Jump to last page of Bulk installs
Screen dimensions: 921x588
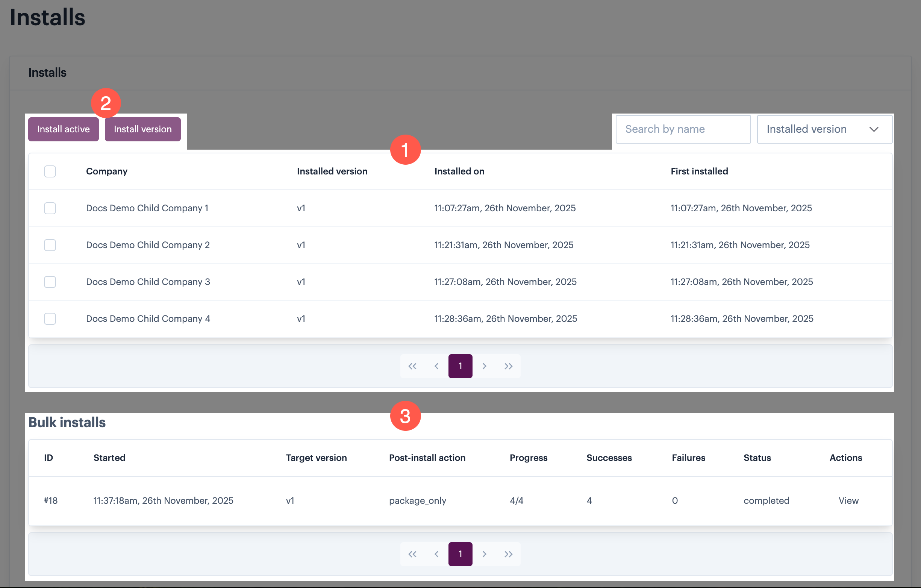pyautogui.click(x=508, y=554)
